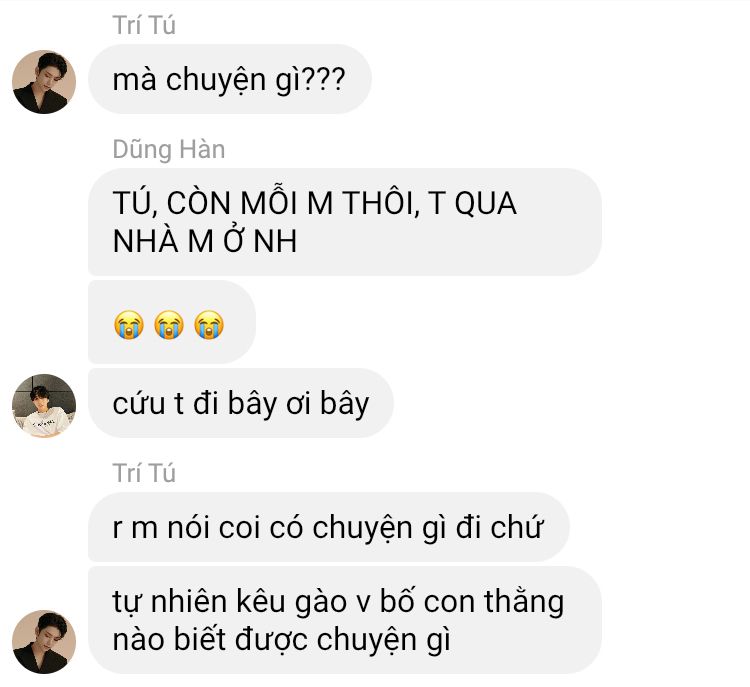Tap the rightmost crying emoji
The height and width of the screenshot is (687, 750).
(209, 325)
